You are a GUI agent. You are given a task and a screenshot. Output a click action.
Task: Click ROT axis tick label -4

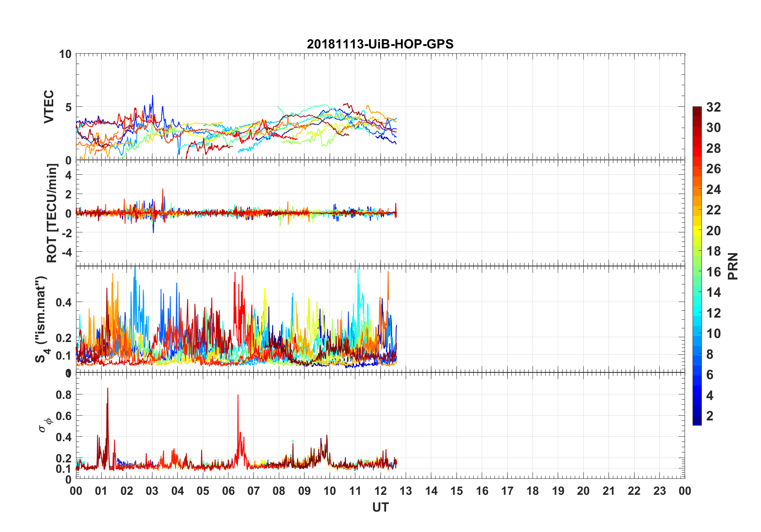pos(66,252)
